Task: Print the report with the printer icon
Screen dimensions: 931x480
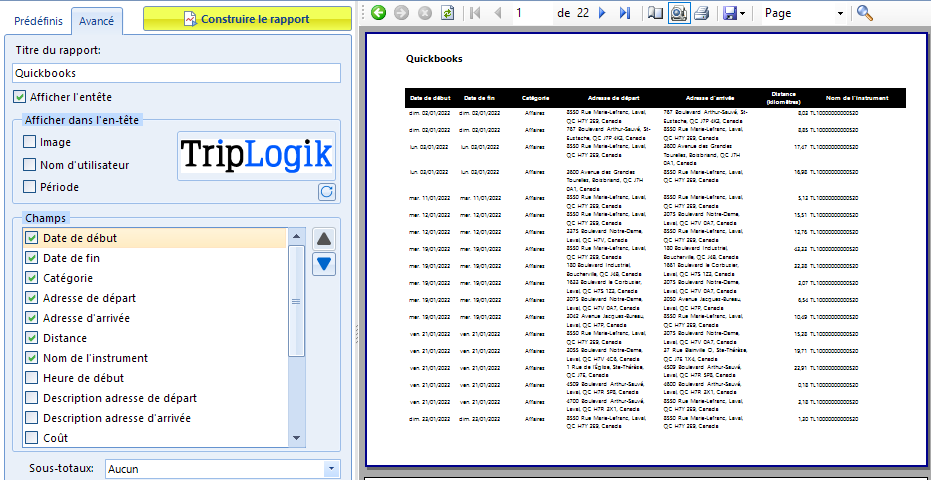Action: click(702, 13)
